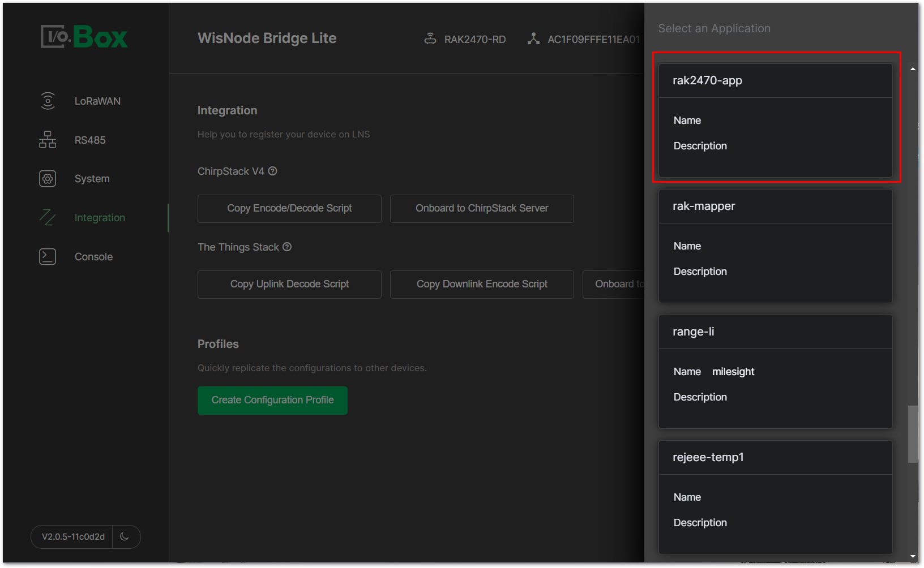Click version label V2.0.5-11c0d2d
The width and height of the screenshot is (924, 568).
click(x=73, y=536)
